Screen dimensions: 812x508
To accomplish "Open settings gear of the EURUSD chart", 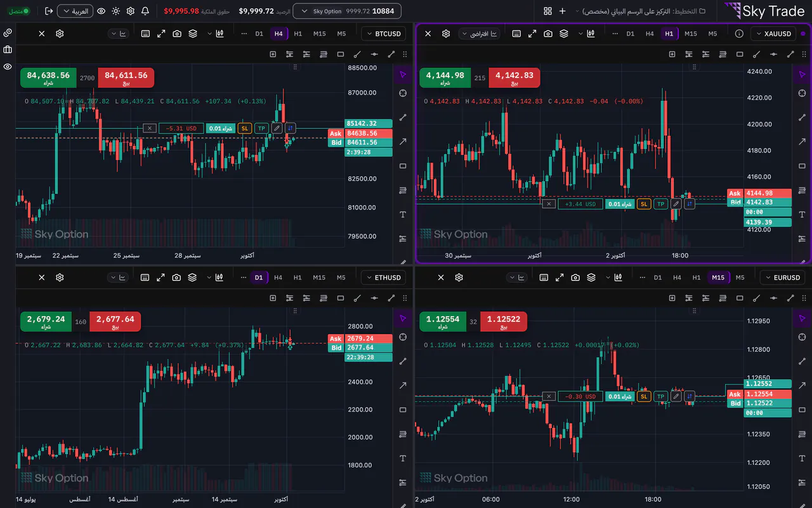I will tap(459, 277).
